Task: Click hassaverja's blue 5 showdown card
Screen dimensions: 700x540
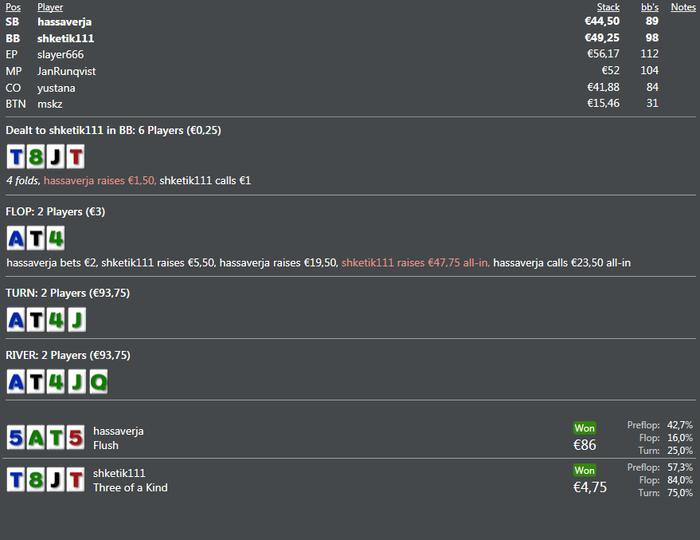Action: pyautogui.click(x=16, y=437)
